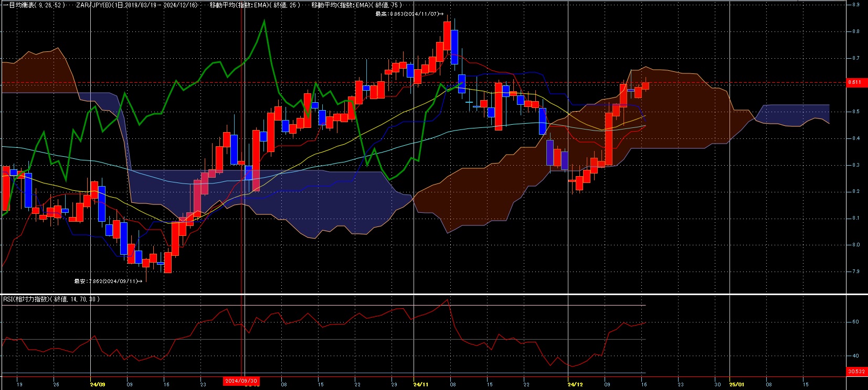Screen dimensions: 868x390
Task: Click the 8.8 price axis label
Action: click(x=856, y=31)
